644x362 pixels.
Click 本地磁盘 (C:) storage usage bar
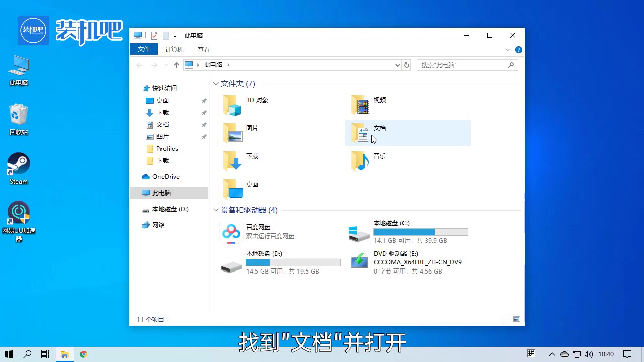click(421, 232)
